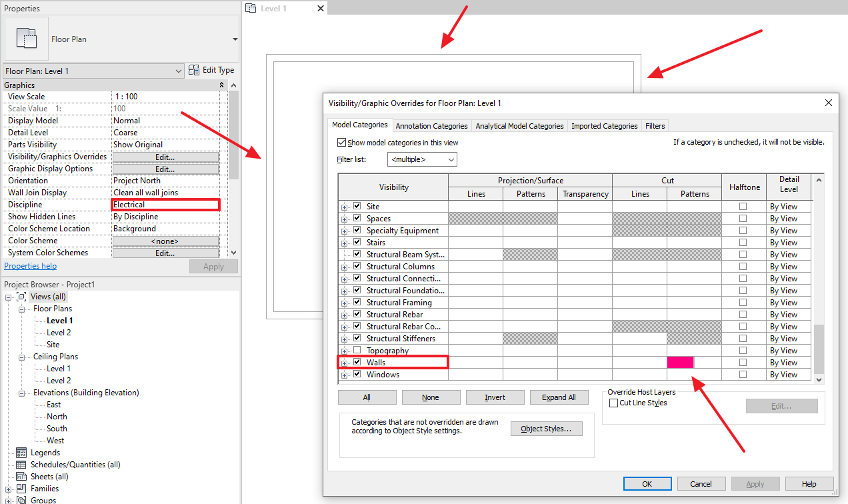The image size is (848, 504).
Task: Select the Site floor plan view
Action: click(x=53, y=345)
